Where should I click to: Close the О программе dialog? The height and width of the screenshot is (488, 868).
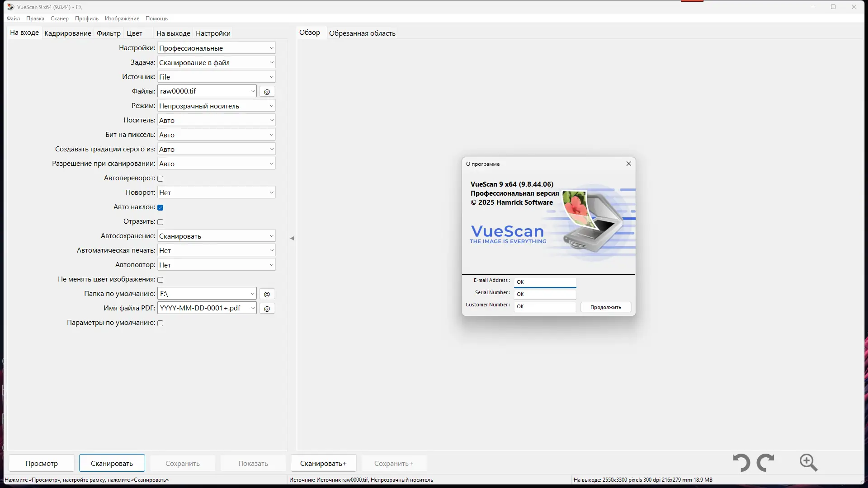tap(628, 164)
